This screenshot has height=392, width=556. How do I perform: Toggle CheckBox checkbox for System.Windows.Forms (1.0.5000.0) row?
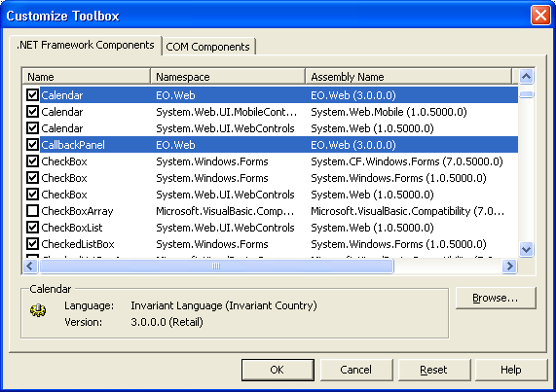click(33, 178)
